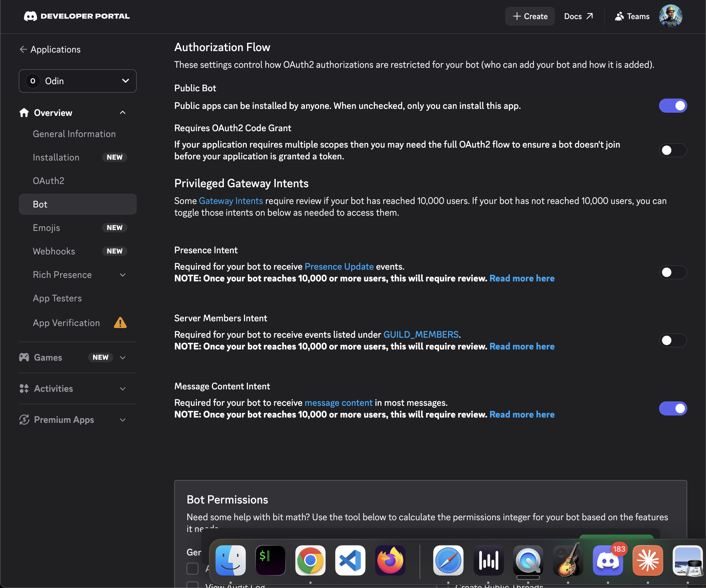Open the Docs external link
Screen dimensions: 706x588
click(x=579, y=16)
